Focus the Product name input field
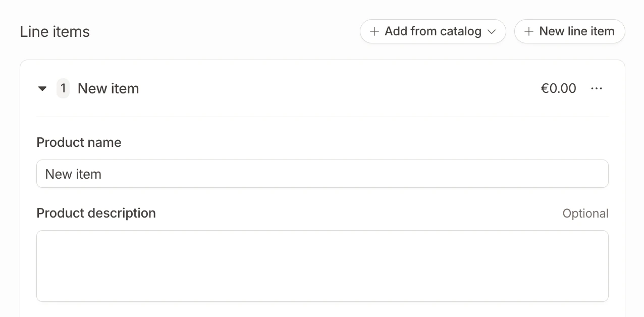Viewport: 644px width, 317px height. click(322, 174)
